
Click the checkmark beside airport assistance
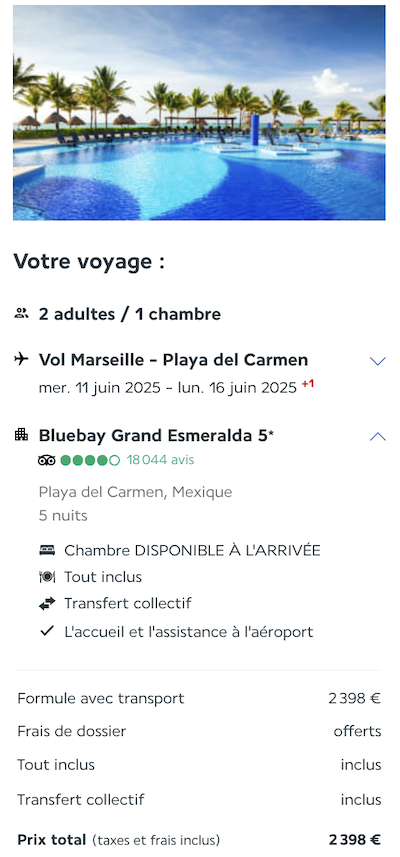pyautogui.click(x=47, y=631)
